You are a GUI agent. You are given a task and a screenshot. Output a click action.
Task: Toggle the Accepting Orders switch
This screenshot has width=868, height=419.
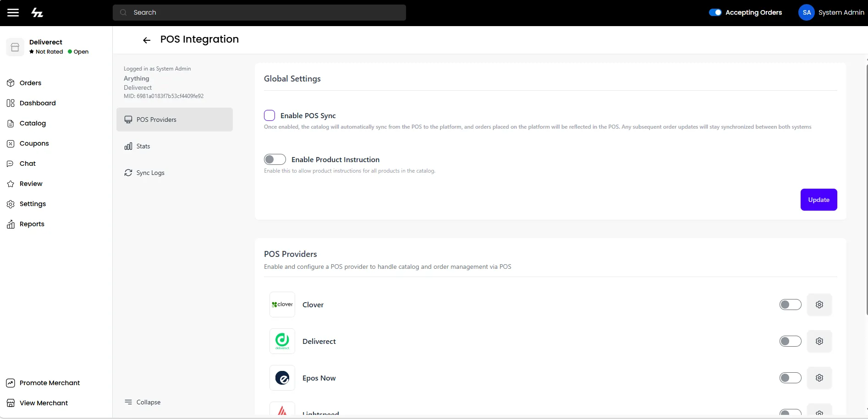[715, 12]
